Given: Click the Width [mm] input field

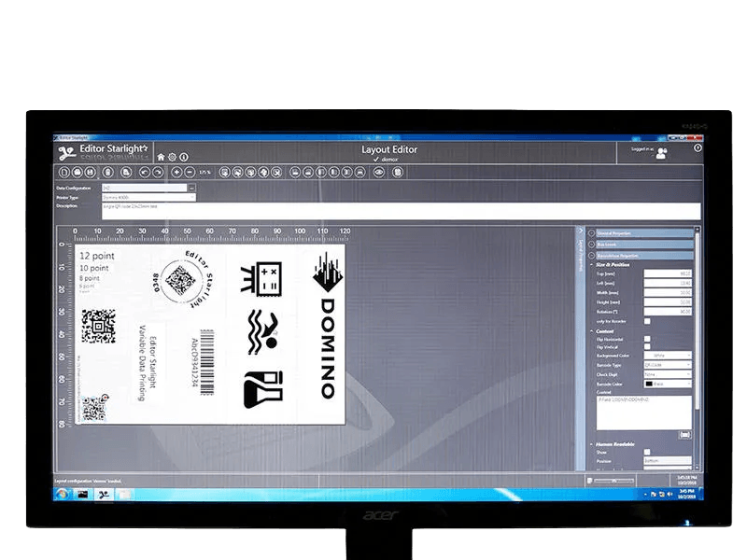Looking at the screenshot, I should (x=668, y=293).
